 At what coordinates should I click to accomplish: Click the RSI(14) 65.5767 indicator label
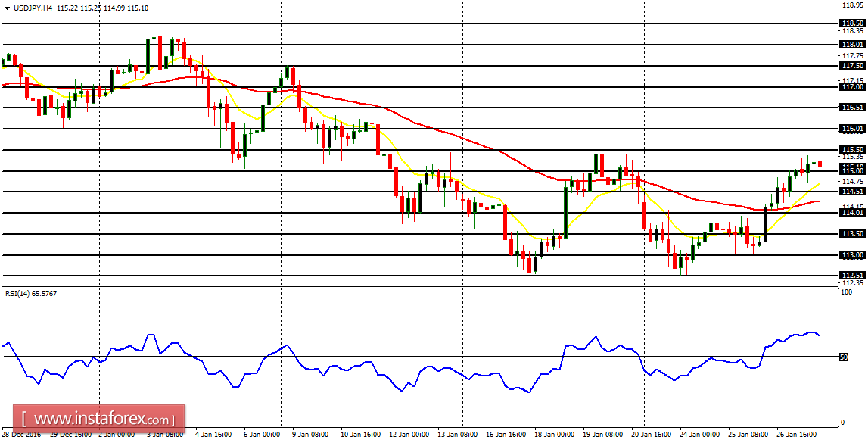click(x=30, y=294)
